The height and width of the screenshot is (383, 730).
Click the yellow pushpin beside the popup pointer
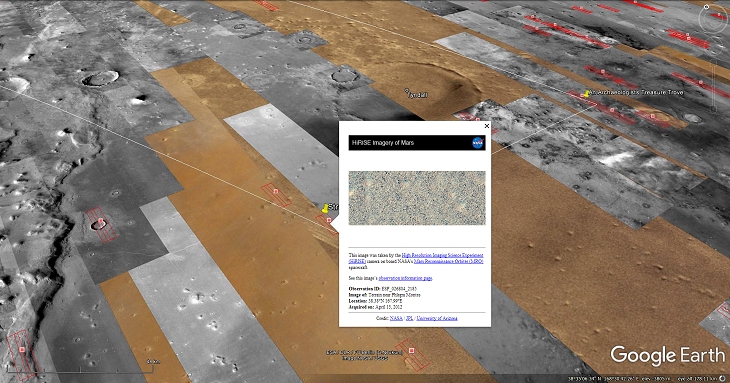[325, 208]
